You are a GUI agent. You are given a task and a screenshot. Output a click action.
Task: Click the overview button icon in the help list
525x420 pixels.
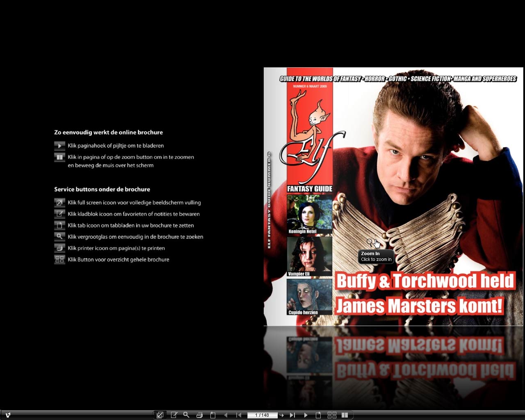pyautogui.click(x=59, y=260)
